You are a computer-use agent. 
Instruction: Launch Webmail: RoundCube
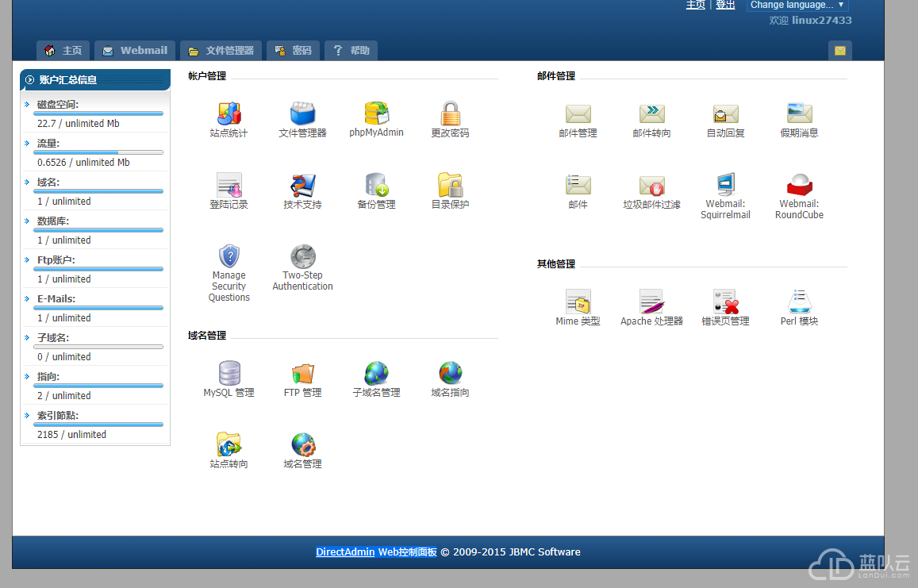(799, 186)
